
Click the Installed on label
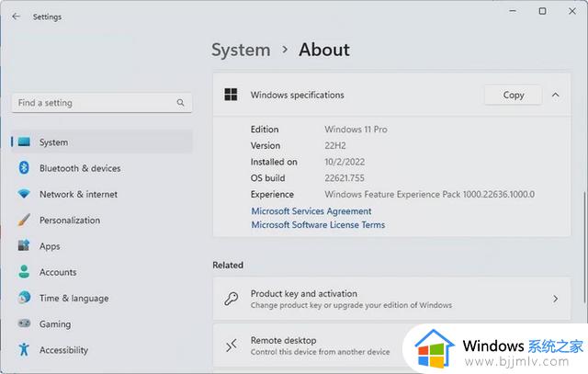pyautogui.click(x=274, y=162)
